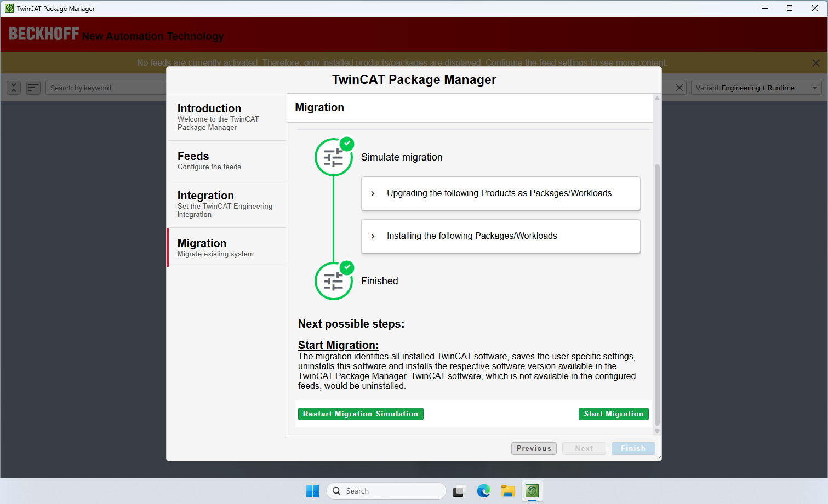The width and height of the screenshot is (828, 504).
Task: Click the collapse-all icon in the toolbar
Action: tap(14, 88)
